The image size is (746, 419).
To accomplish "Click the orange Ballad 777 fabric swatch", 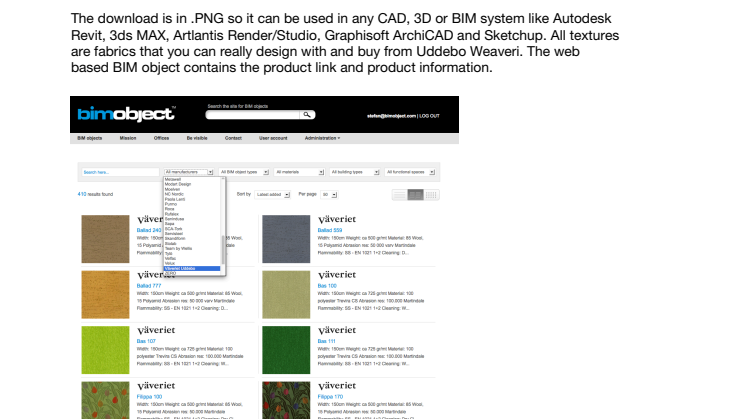I will (x=105, y=294).
